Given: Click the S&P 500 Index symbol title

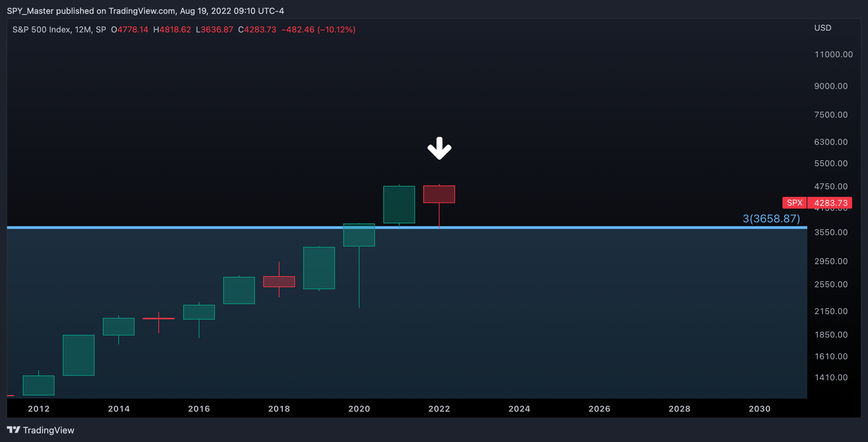Looking at the screenshot, I should [x=41, y=30].
